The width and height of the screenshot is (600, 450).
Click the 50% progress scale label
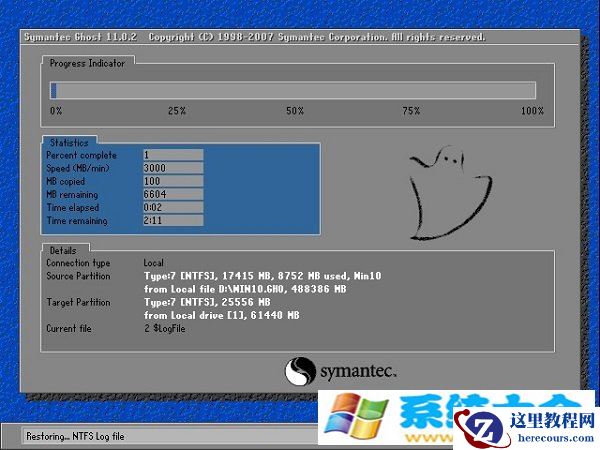[295, 111]
